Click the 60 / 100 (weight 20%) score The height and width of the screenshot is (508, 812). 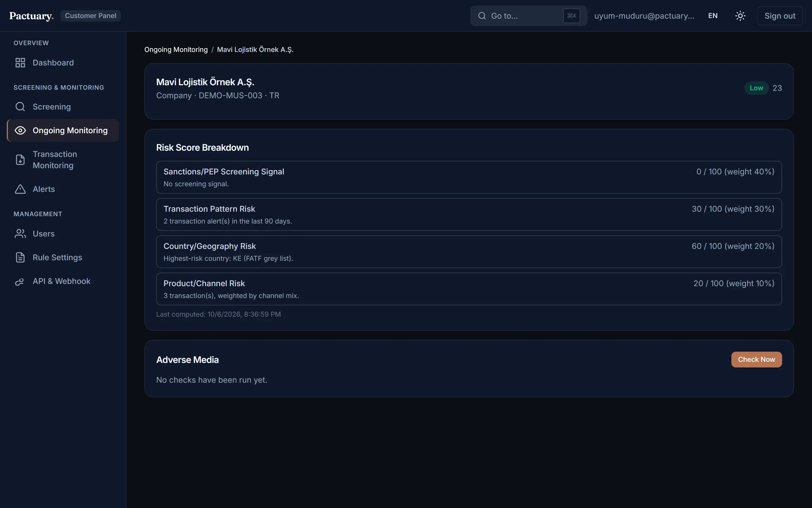[733, 246]
